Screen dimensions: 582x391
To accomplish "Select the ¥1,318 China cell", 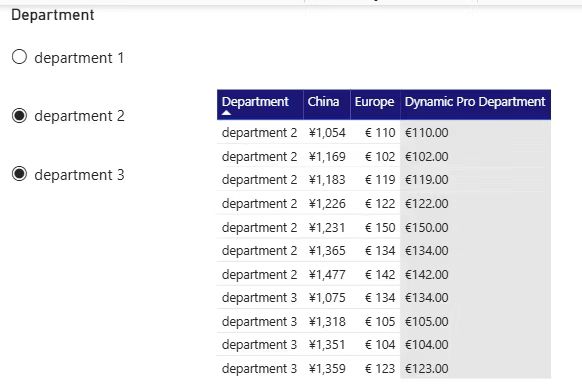I will tap(327, 321).
